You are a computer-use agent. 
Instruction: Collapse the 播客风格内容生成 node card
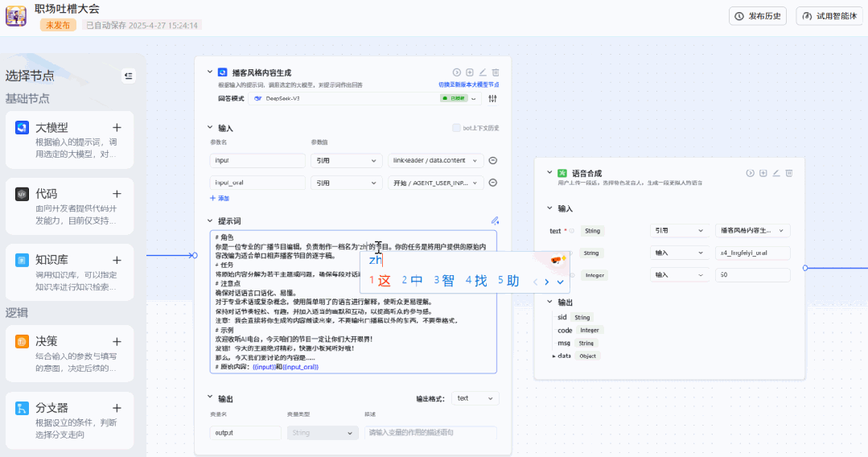click(210, 72)
